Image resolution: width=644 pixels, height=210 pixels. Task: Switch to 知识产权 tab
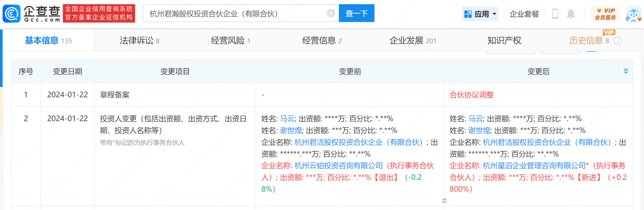pos(504,41)
